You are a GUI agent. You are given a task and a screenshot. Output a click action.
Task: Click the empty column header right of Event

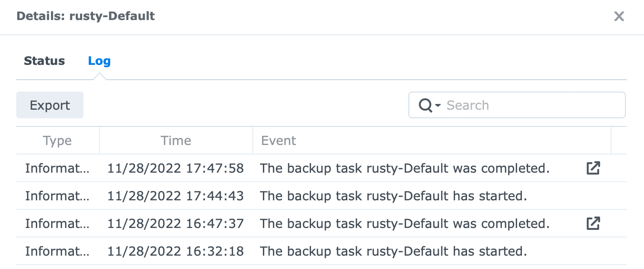[x=619, y=141]
